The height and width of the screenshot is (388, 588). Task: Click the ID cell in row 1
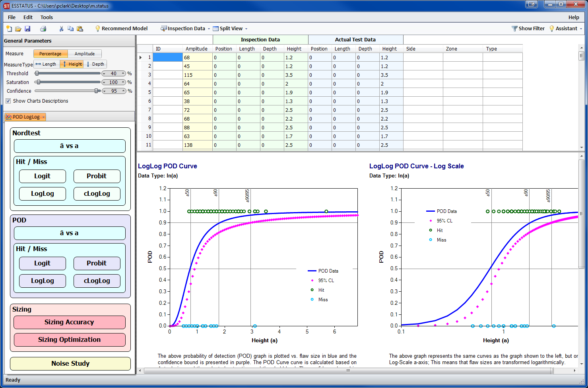(168, 57)
